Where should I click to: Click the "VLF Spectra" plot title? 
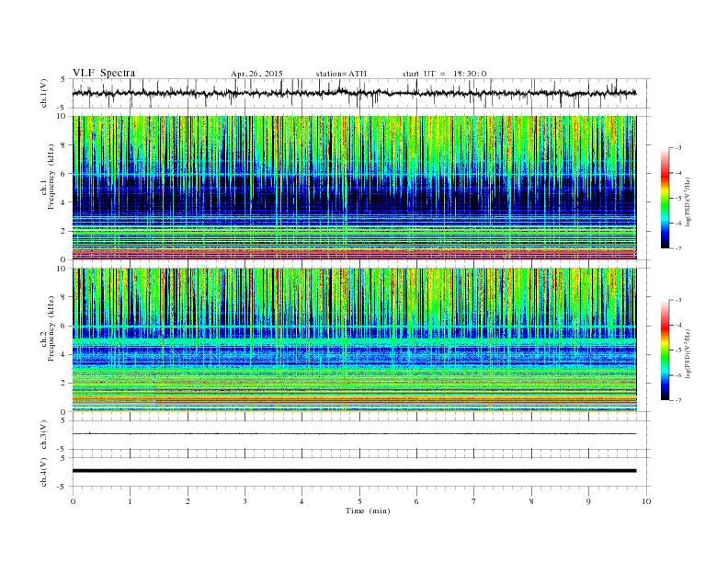click(x=104, y=73)
